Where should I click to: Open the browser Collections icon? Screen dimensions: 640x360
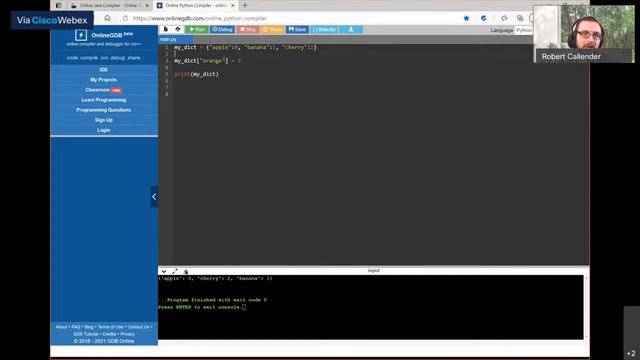520,18
